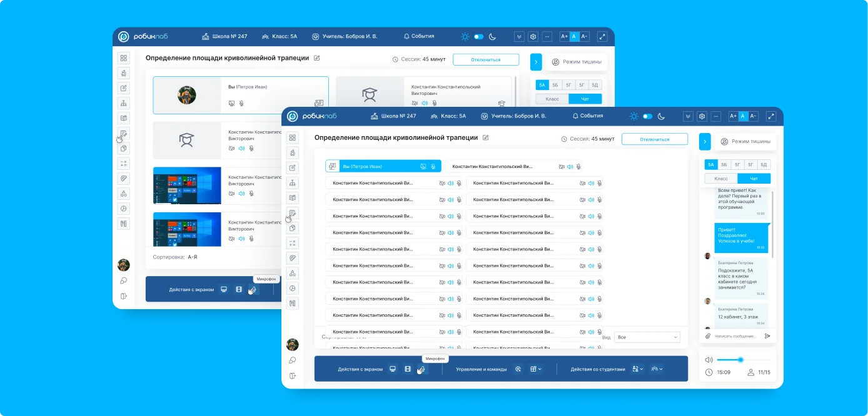868x416 pixels.
Task: Click the monitor icon in front bottom toolbar
Action: pos(393,369)
